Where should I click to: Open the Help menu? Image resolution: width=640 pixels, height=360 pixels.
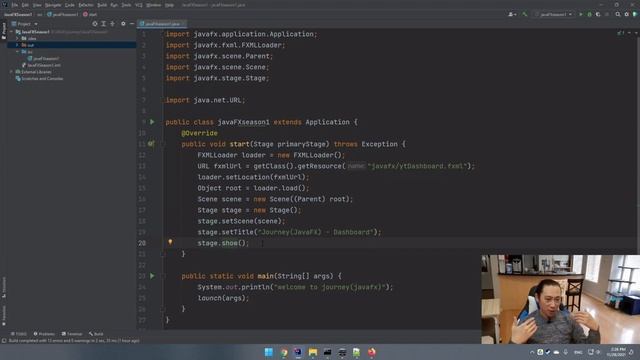pyautogui.click(x=169, y=5)
